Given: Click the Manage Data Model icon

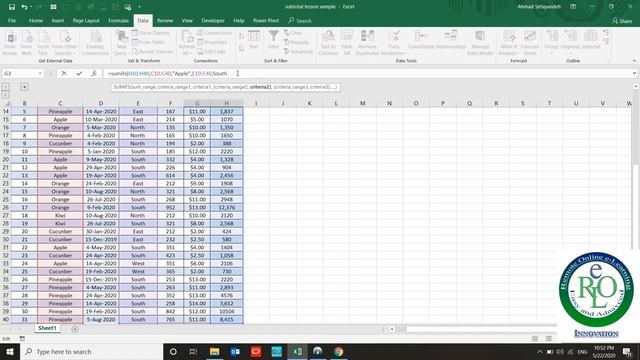Looking at the screenshot, I should [x=480, y=43].
